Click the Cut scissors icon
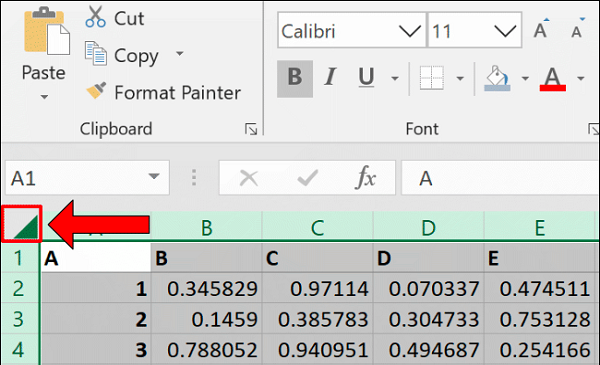 tap(95, 17)
